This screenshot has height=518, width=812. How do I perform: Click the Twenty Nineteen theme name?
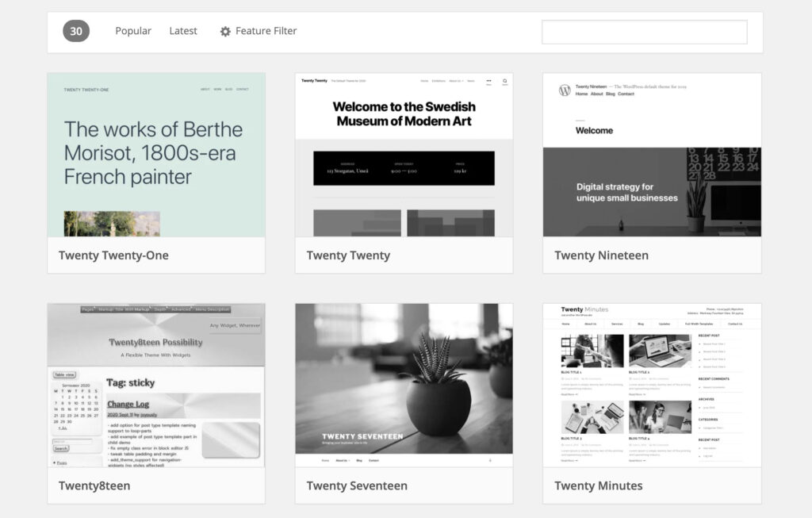coord(601,255)
